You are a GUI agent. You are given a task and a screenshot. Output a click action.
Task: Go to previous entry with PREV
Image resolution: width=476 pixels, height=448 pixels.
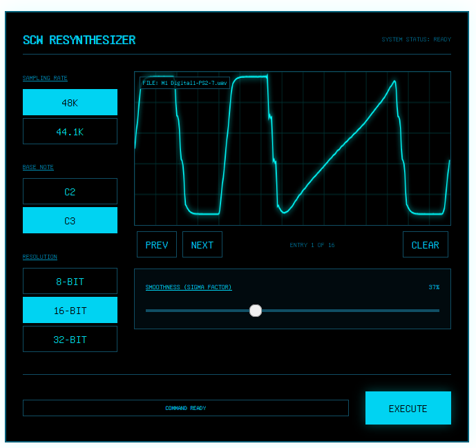click(157, 244)
